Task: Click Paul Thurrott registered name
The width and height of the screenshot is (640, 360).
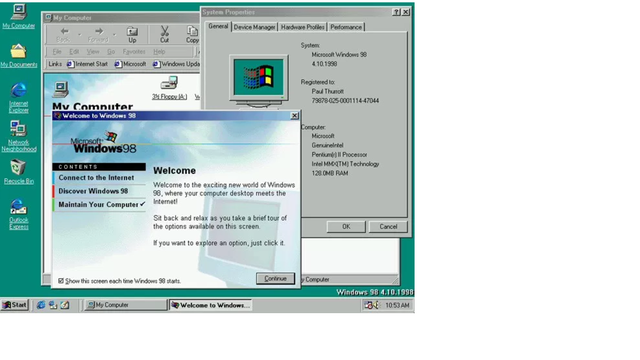Action: click(x=327, y=91)
